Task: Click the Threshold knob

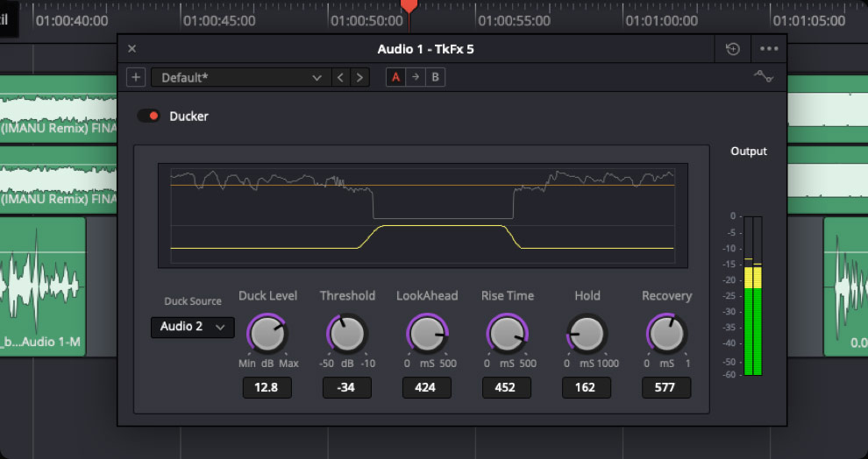Action: click(x=347, y=334)
